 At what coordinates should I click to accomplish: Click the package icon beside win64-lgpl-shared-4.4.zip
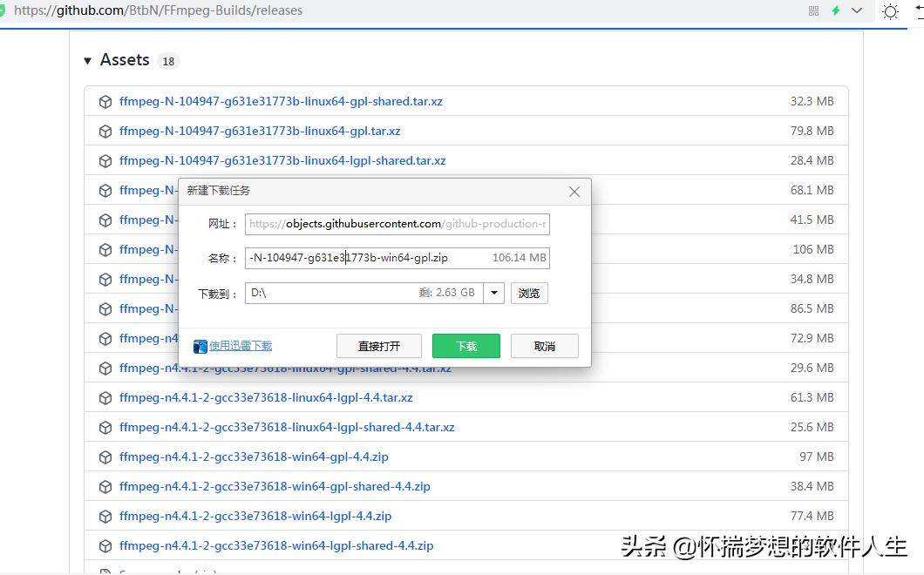coord(105,545)
